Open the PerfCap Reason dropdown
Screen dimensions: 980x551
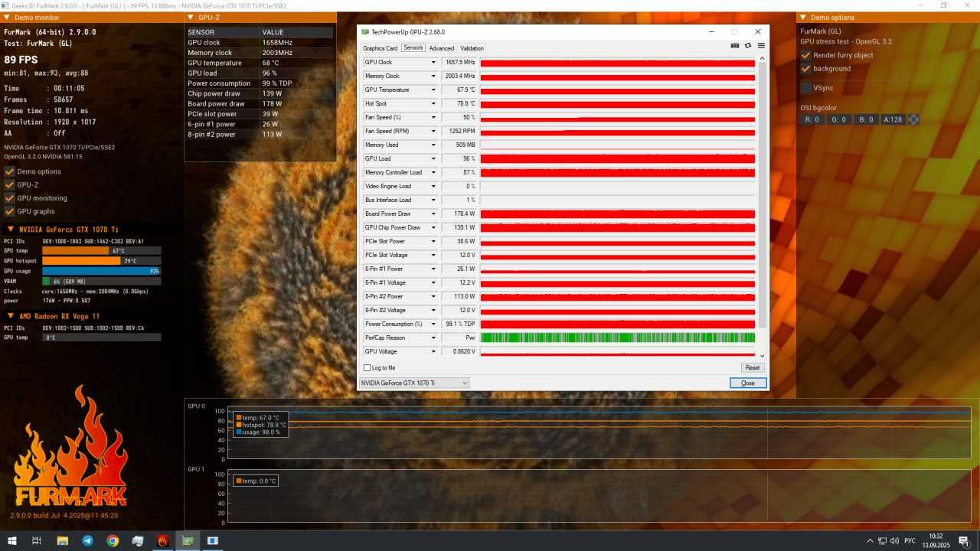[433, 337]
